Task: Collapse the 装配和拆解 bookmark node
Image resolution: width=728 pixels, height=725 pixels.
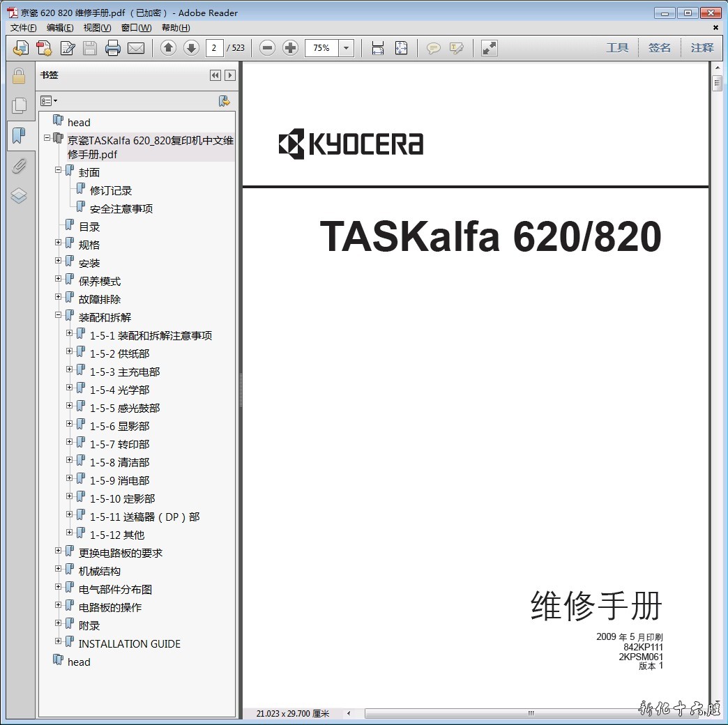Action: coord(59,315)
